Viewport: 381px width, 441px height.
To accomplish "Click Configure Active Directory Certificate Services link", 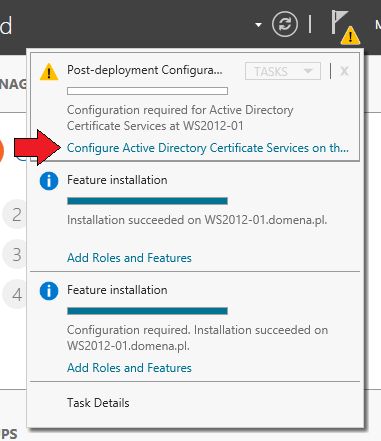I will point(208,148).
